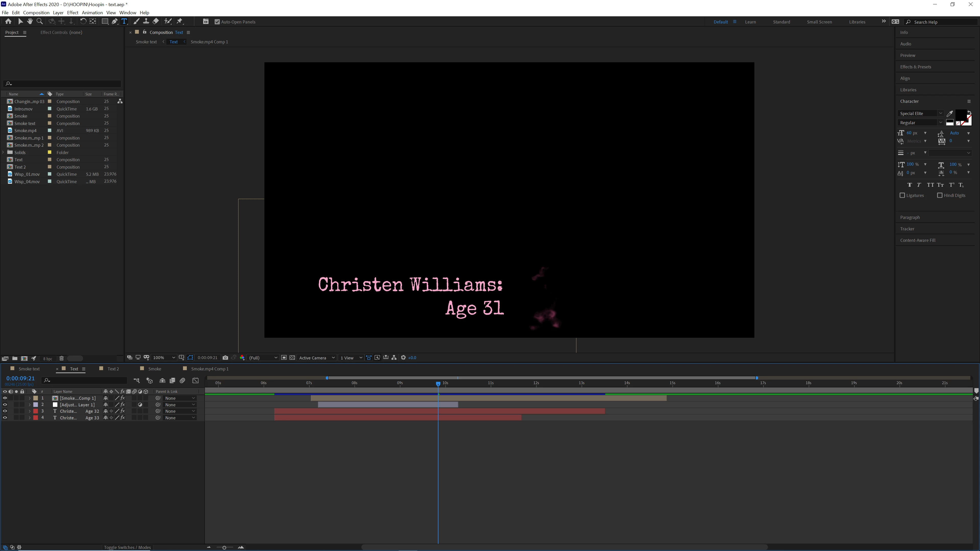The image size is (980, 551).
Task: Select the Zoom tool in toolbar
Action: click(40, 21)
